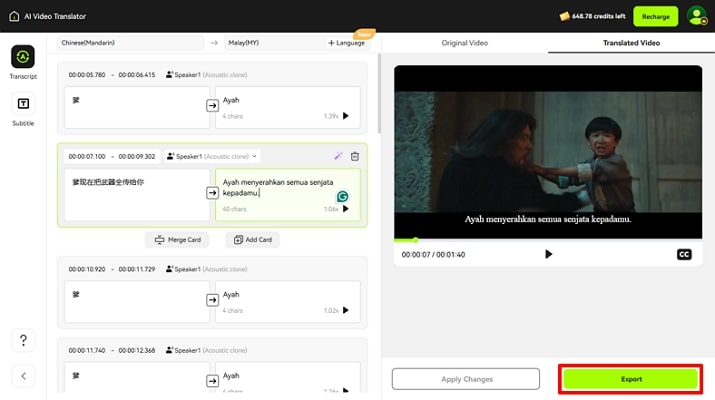Click the Export button

[631, 379]
